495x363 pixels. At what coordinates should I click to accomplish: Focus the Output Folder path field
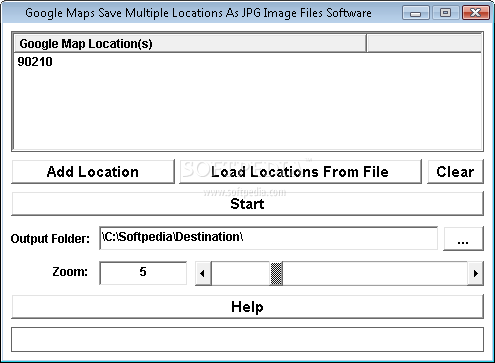tap(268, 238)
